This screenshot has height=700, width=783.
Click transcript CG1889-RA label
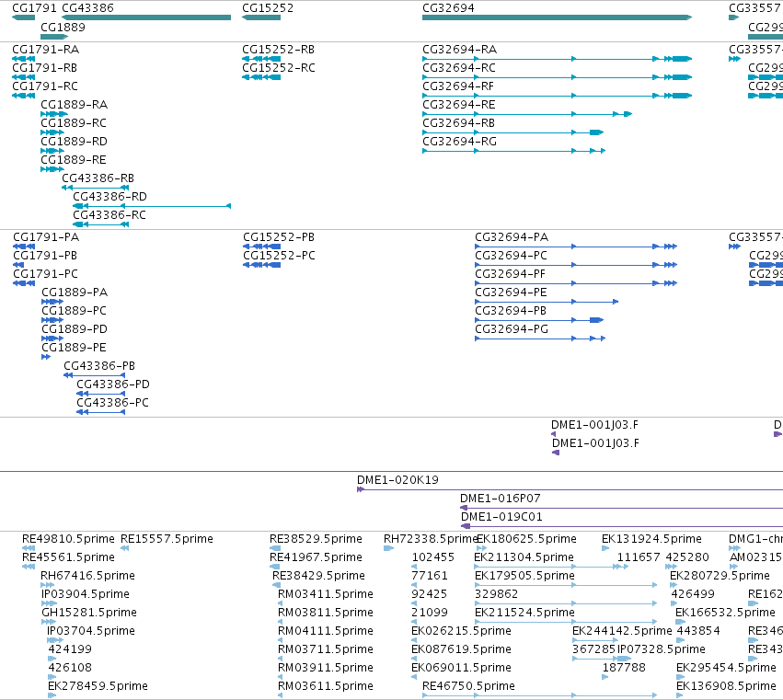point(74,105)
